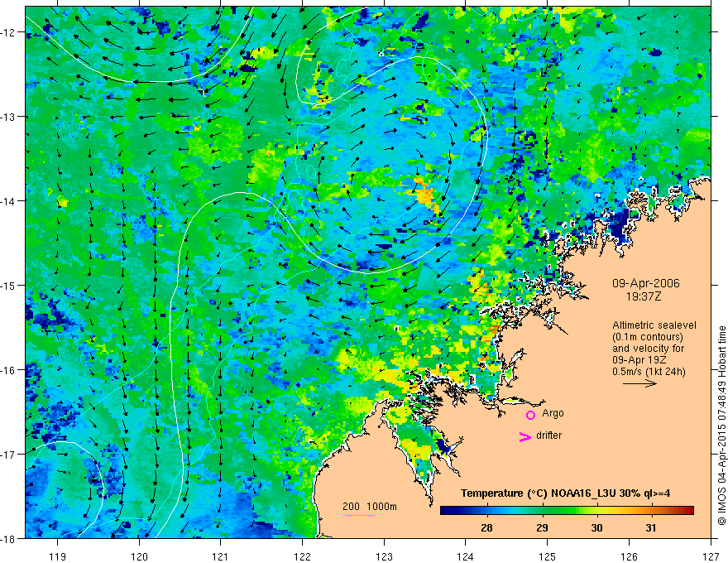Click the 121 longitude axis label
This screenshot has height=563, width=728.
click(221, 556)
